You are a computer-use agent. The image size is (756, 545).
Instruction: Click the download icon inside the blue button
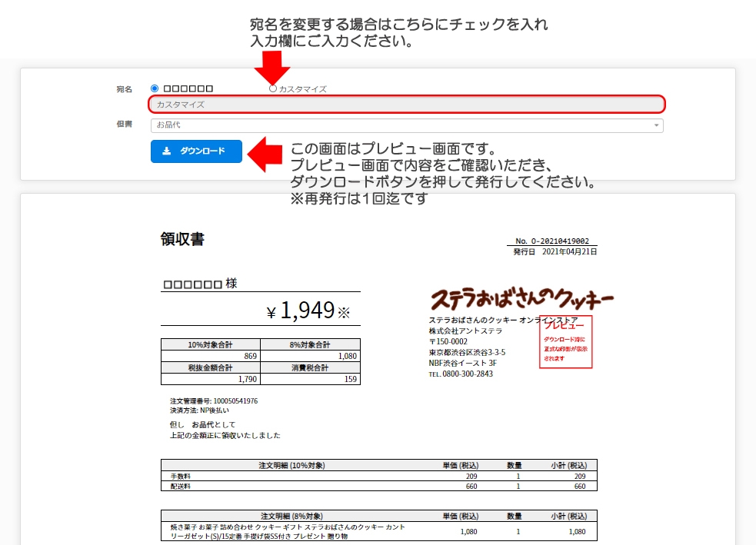coord(167,151)
